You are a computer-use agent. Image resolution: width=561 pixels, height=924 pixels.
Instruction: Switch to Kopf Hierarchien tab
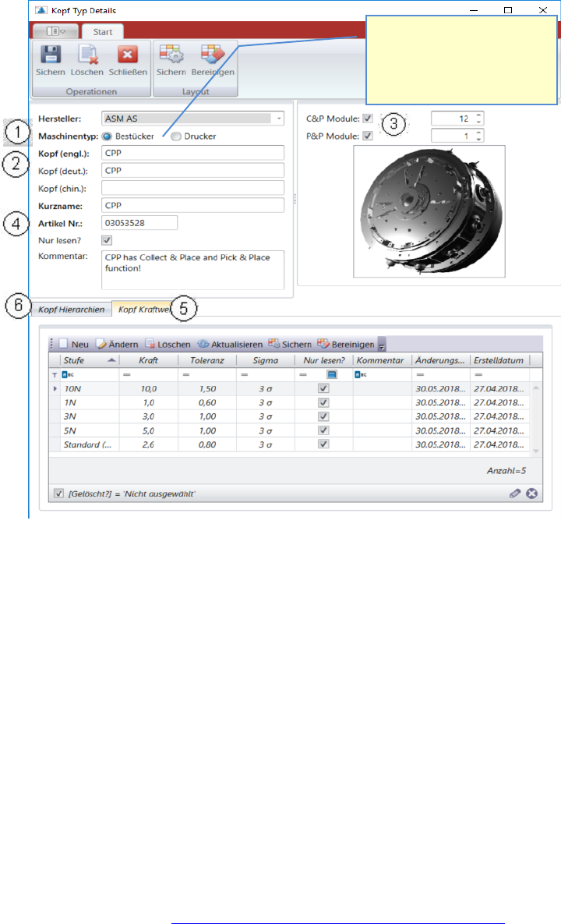[x=71, y=310]
